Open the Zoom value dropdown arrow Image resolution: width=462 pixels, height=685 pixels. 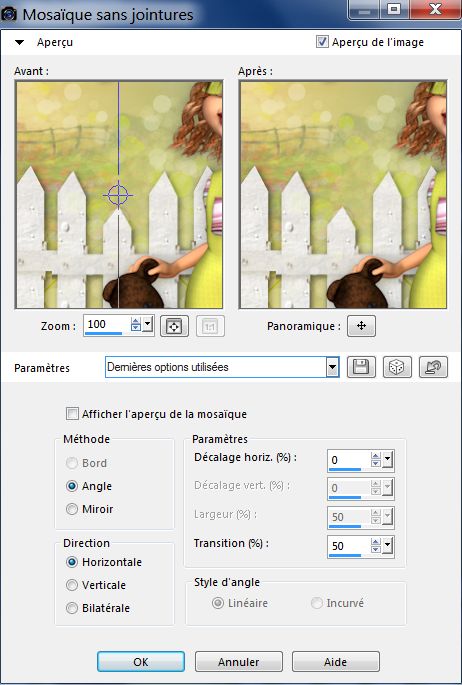(148, 325)
